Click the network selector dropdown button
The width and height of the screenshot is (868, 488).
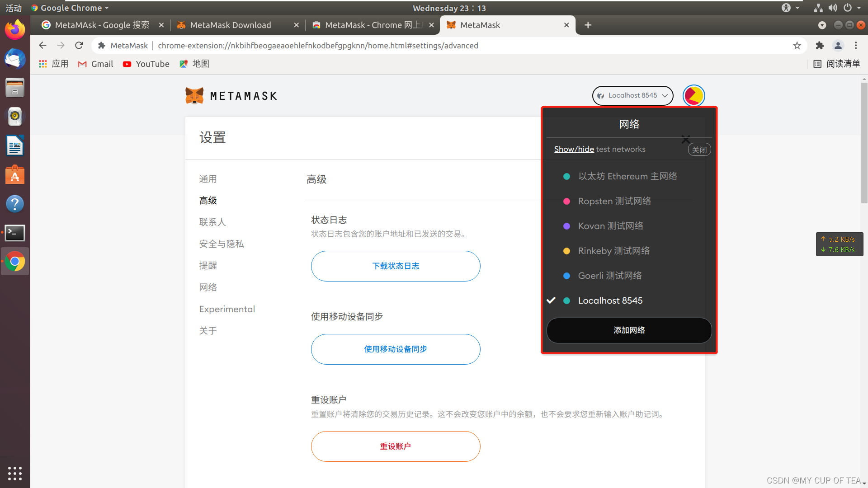click(x=632, y=95)
